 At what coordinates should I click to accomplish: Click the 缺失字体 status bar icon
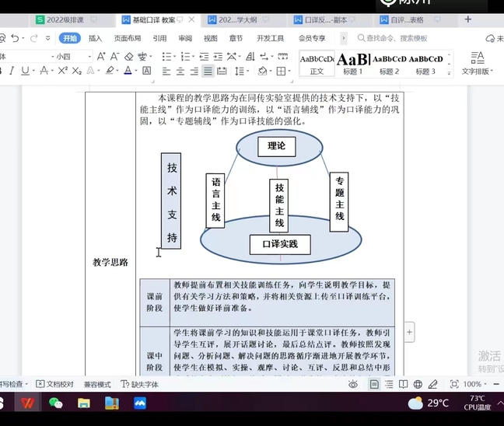pyautogui.click(x=141, y=384)
